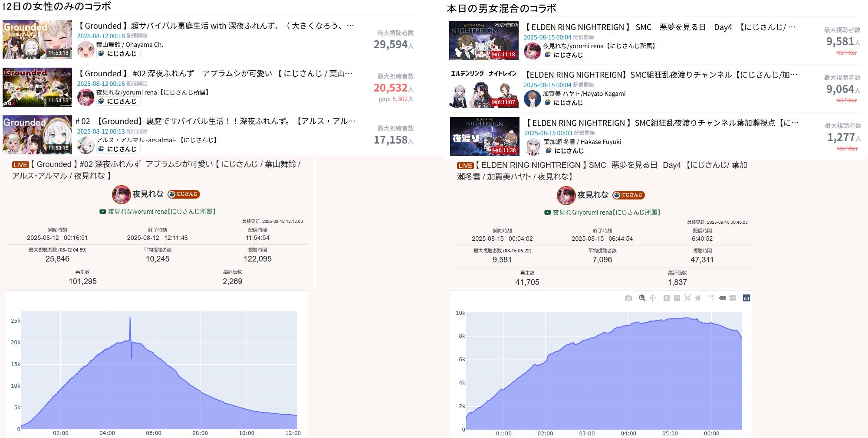Click the Zoom out minus icon
The width and height of the screenshot is (868, 438).
677,298
